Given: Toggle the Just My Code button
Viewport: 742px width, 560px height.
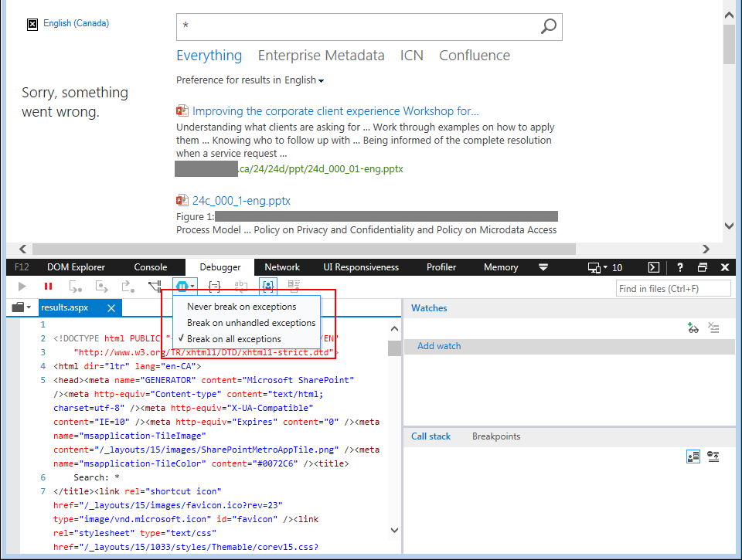Looking at the screenshot, I should [x=268, y=287].
